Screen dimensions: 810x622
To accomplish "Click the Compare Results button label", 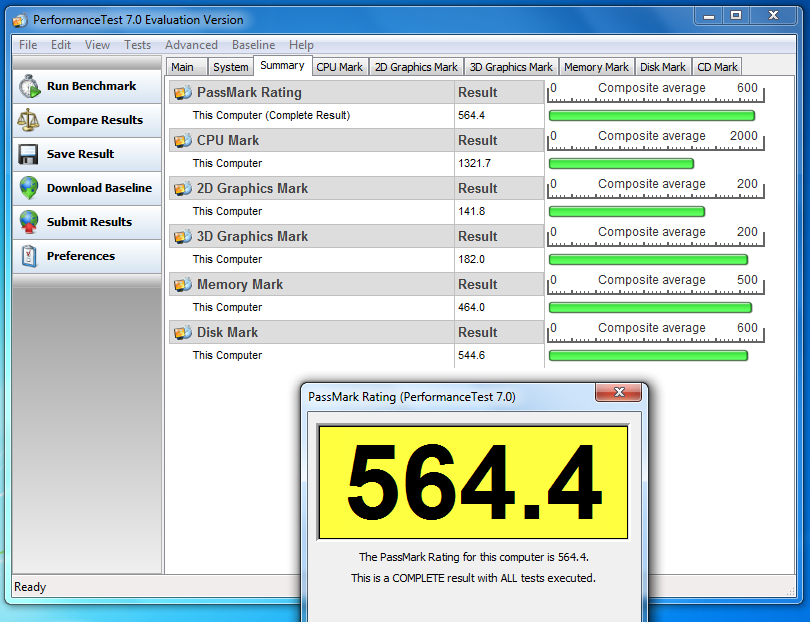I will click(x=95, y=120).
